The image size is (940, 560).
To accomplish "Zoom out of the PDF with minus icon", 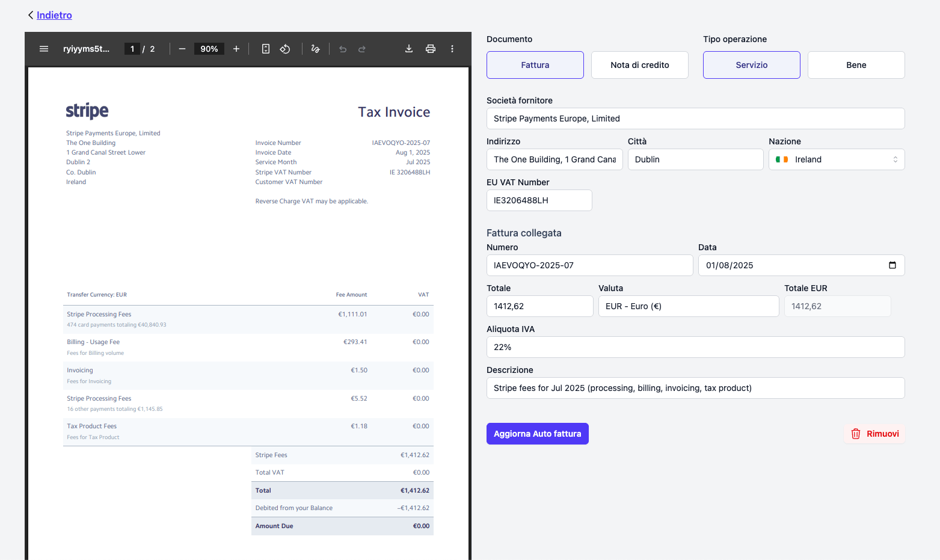I will click(182, 49).
